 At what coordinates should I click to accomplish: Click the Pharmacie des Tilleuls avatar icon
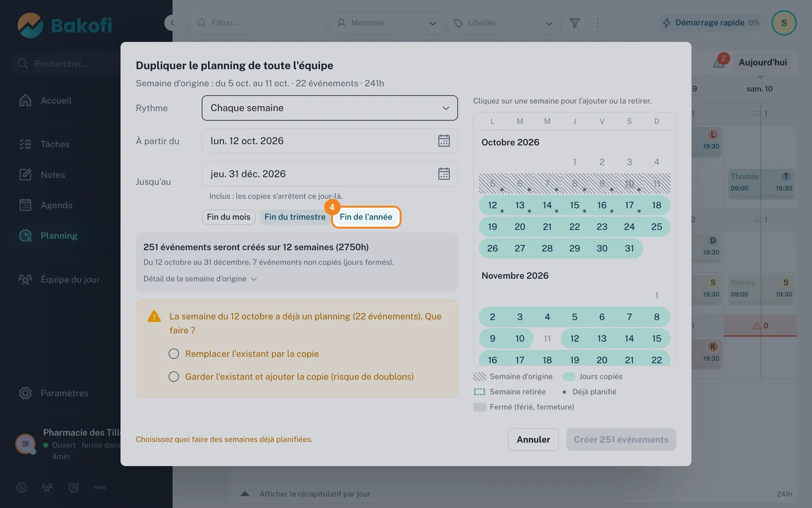tap(25, 444)
